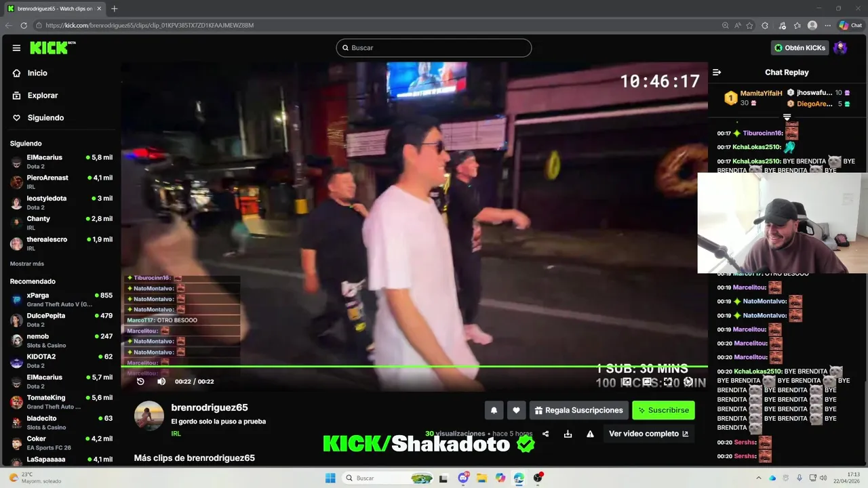Click the browser address bar URL
868x488 pixels.
pos(149,25)
